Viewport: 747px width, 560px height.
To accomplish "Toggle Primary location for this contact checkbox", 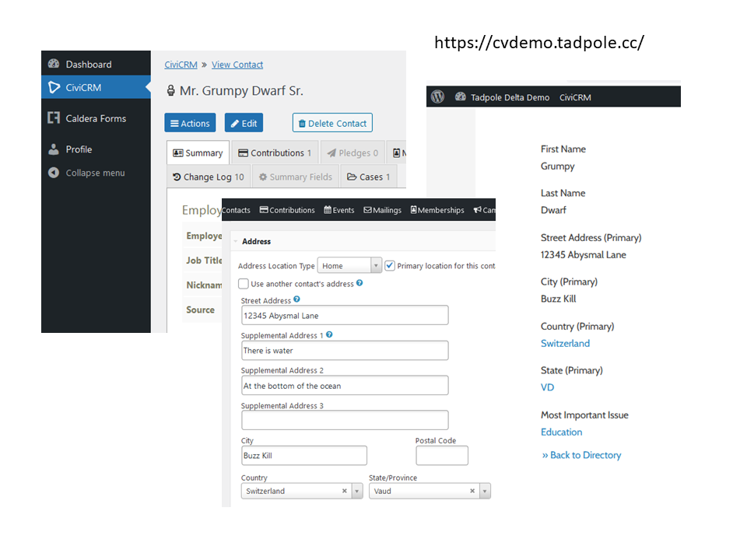I will tap(390, 266).
